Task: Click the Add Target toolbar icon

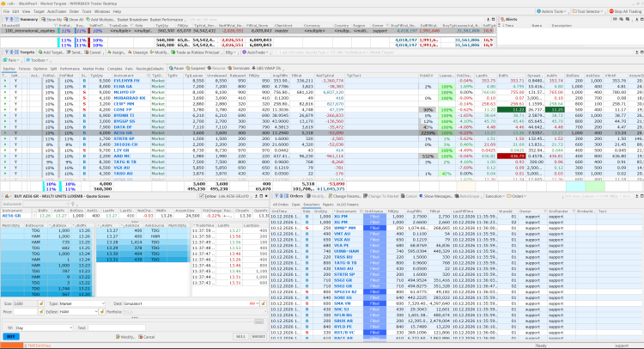Action: pyautogui.click(x=40, y=52)
